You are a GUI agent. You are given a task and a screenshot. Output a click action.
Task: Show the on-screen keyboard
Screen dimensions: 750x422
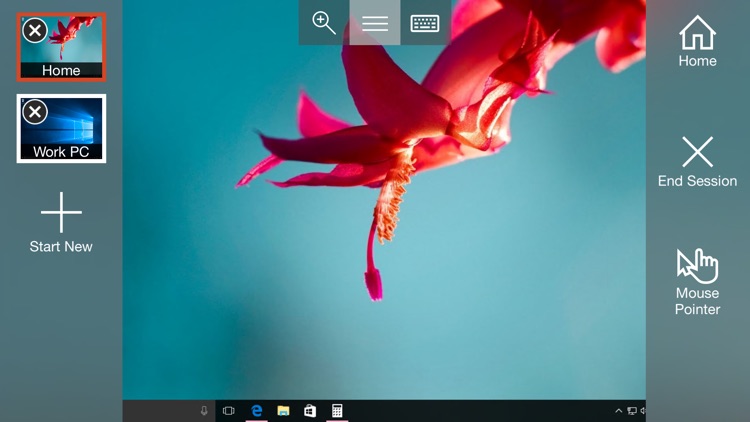click(x=425, y=22)
